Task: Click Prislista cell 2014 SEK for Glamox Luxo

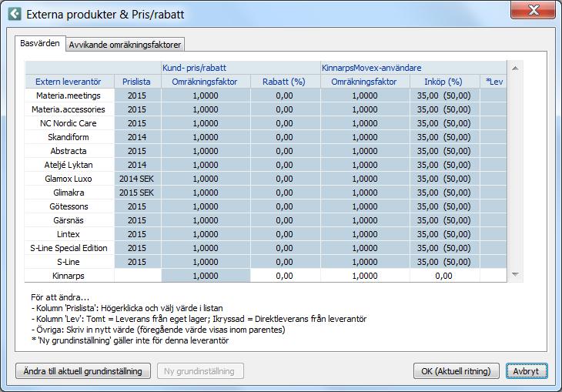Action: pos(137,179)
